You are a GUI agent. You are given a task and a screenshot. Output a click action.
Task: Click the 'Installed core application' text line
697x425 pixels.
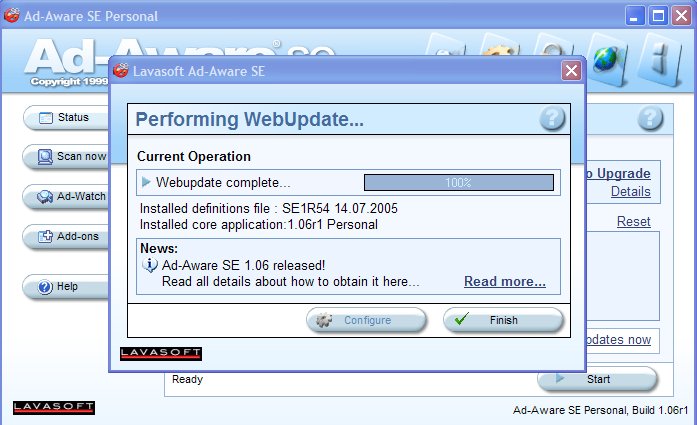point(259,225)
